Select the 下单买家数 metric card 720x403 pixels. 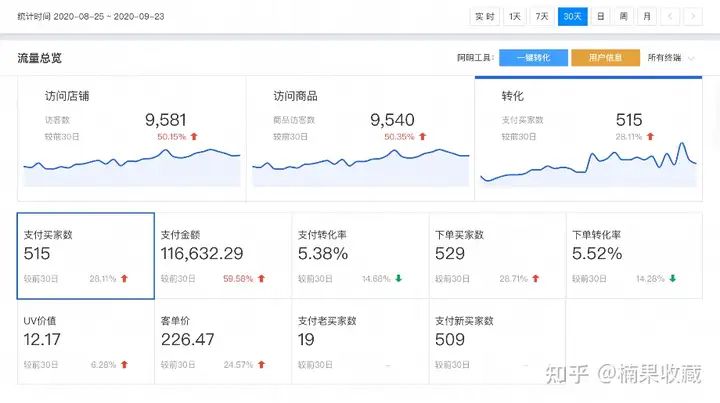point(498,256)
